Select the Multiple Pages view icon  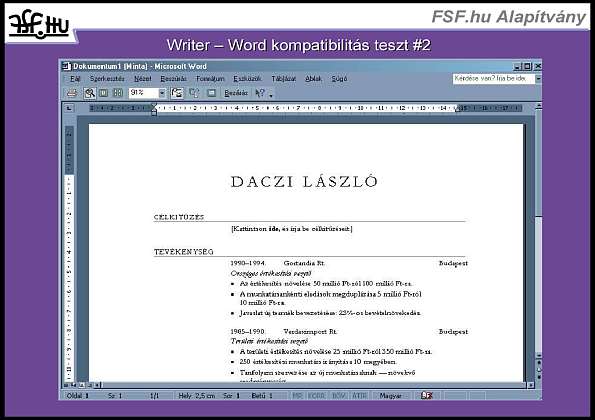118,93
